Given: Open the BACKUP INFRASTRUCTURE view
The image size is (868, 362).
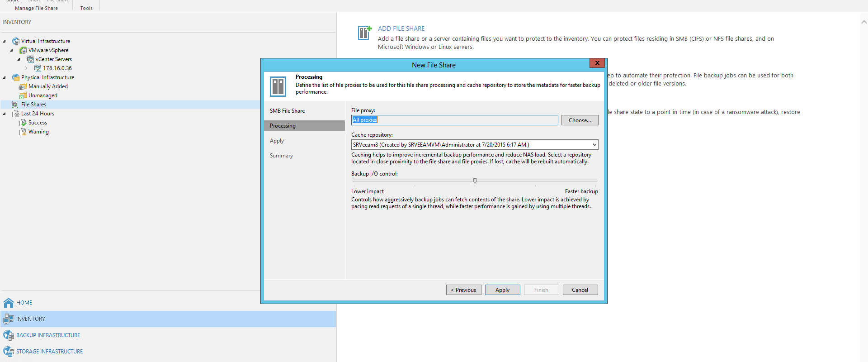Looking at the screenshot, I should pyautogui.click(x=48, y=335).
